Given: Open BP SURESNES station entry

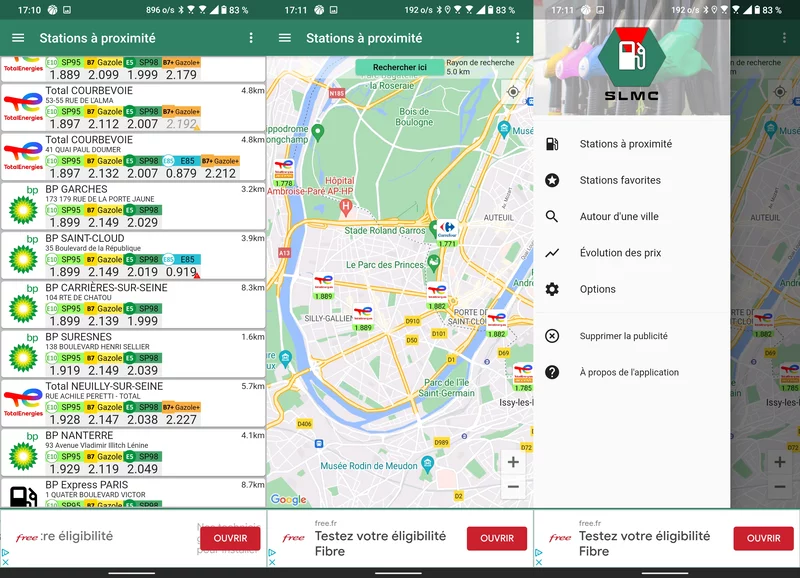Looking at the screenshot, I should click(x=133, y=354).
